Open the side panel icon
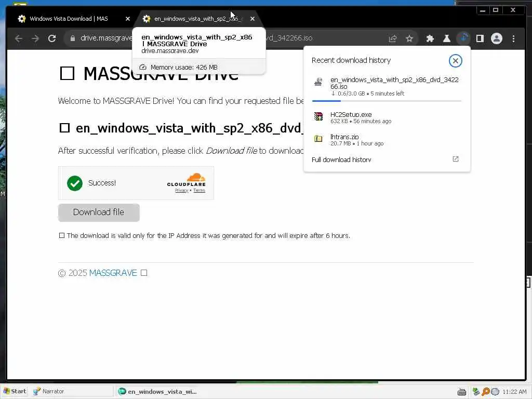Image resolution: width=532 pixels, height=399 pixels. (x=480, y=38)
